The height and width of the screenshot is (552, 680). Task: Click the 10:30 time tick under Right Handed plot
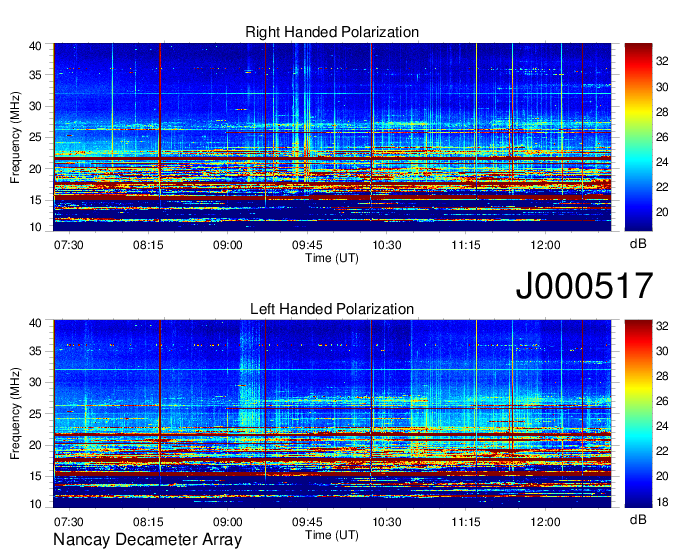(387, 245)
